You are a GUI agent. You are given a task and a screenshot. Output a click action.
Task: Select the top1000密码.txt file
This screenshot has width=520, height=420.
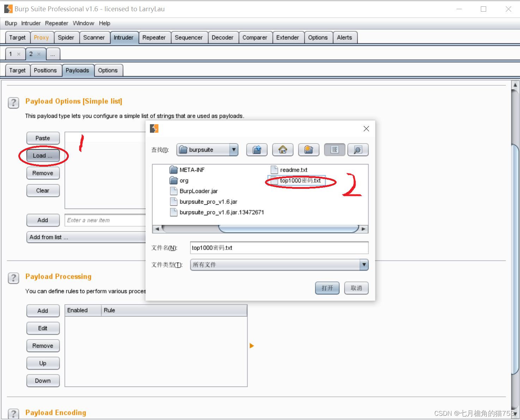296,180
